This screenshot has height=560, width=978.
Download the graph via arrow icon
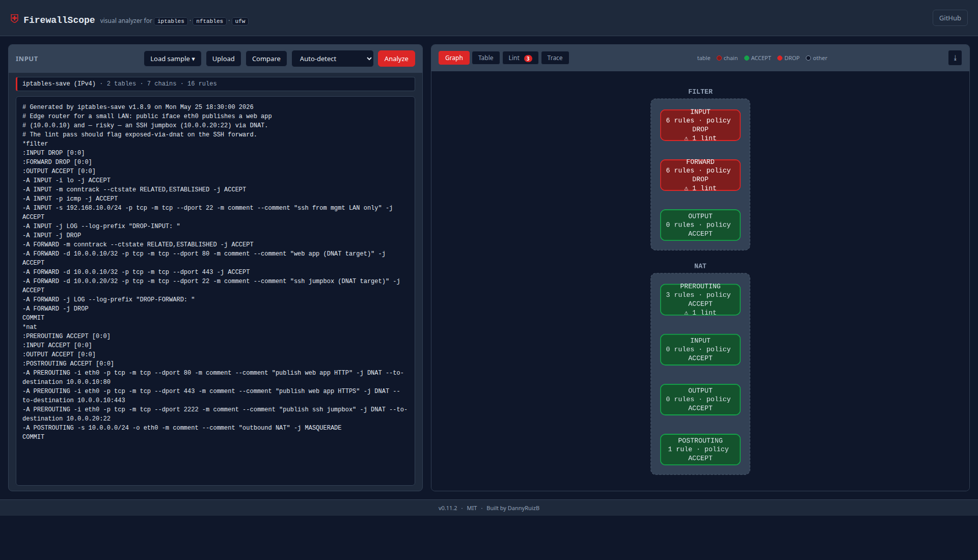click(x=955, y=58)
